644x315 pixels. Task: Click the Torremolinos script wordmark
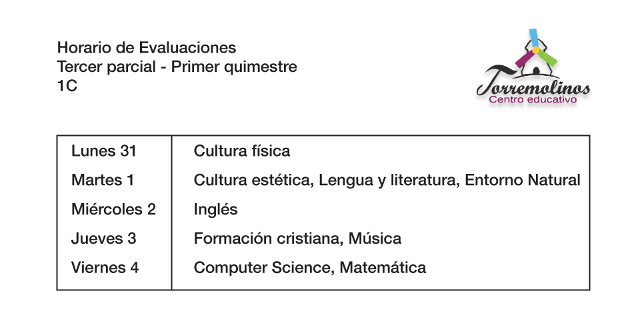(533, 86)
